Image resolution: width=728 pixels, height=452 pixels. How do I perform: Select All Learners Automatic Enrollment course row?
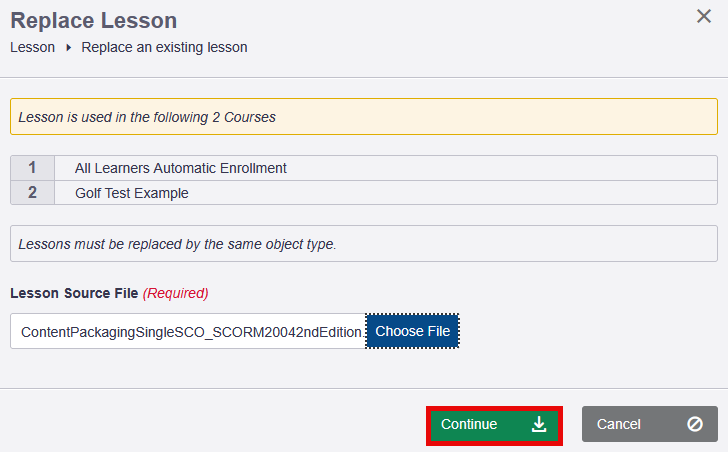click(180, 168)
